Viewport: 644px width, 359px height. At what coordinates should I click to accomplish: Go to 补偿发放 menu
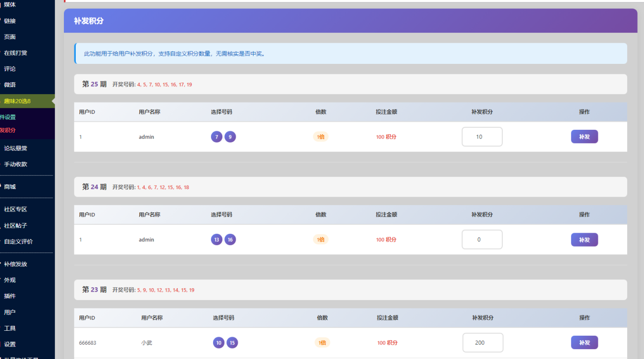[x=15, y=264]
